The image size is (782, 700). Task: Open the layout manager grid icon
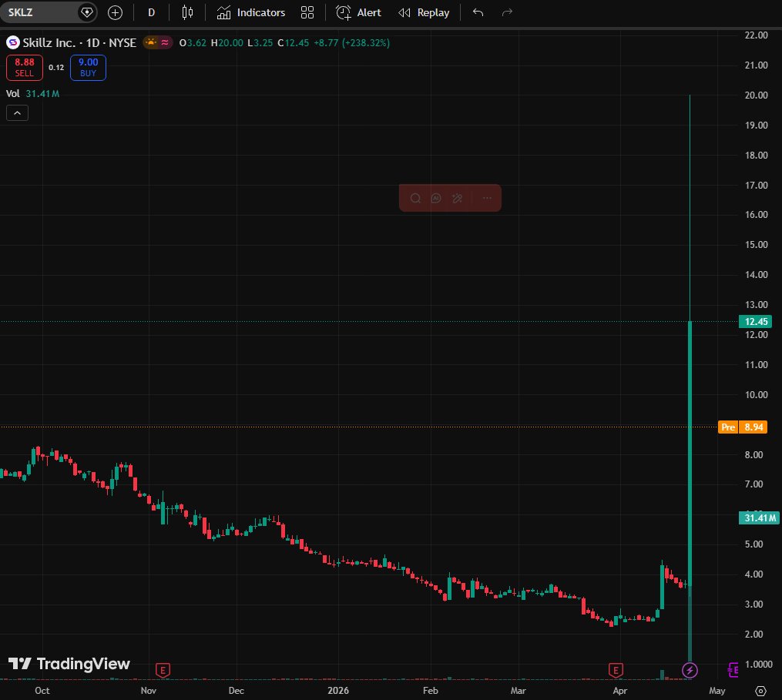[307, 12]
